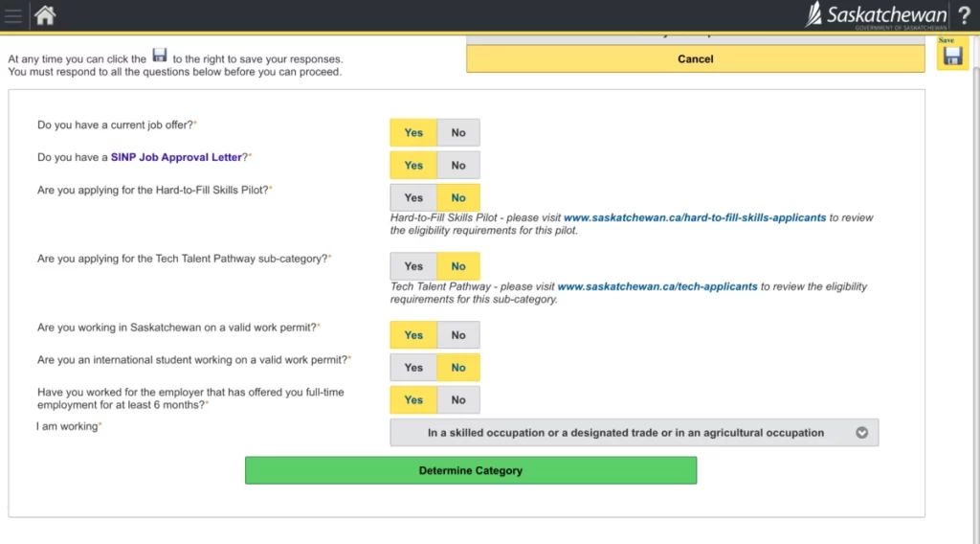The width and height of the screenshot is (980, 544).
Task: Select No for working in Saskatchewan
Action: [x=458, y=335]
